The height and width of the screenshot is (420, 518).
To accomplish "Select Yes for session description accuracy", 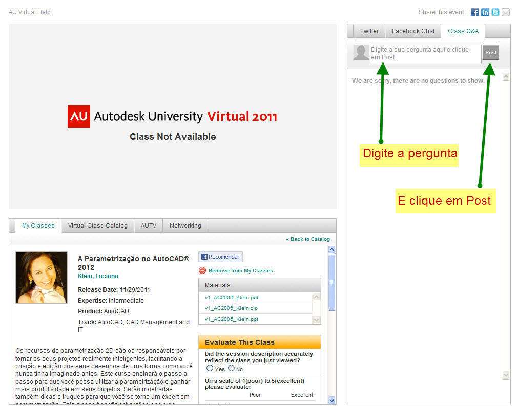I will (x=210, y=368).
